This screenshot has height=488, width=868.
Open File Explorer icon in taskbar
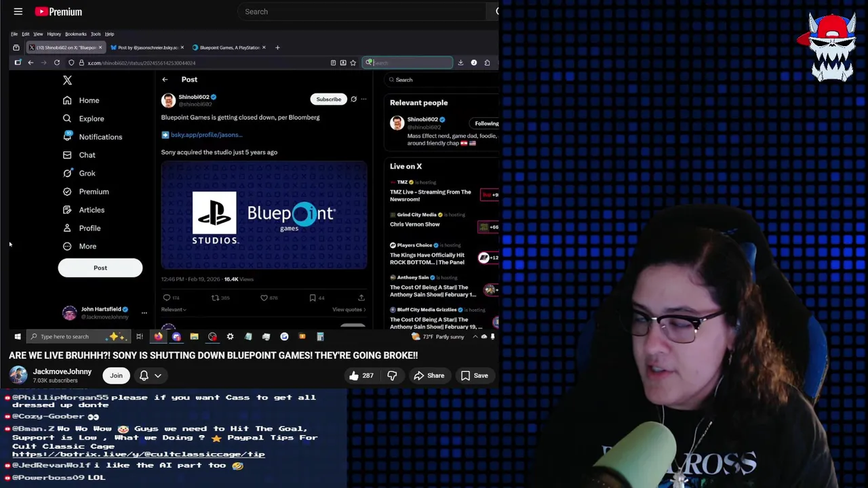coord(194,336)
